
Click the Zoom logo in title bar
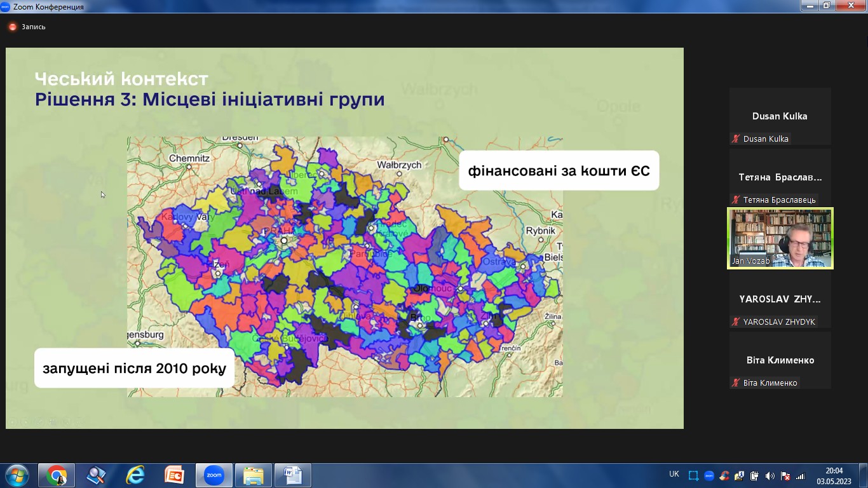[6, 6]
